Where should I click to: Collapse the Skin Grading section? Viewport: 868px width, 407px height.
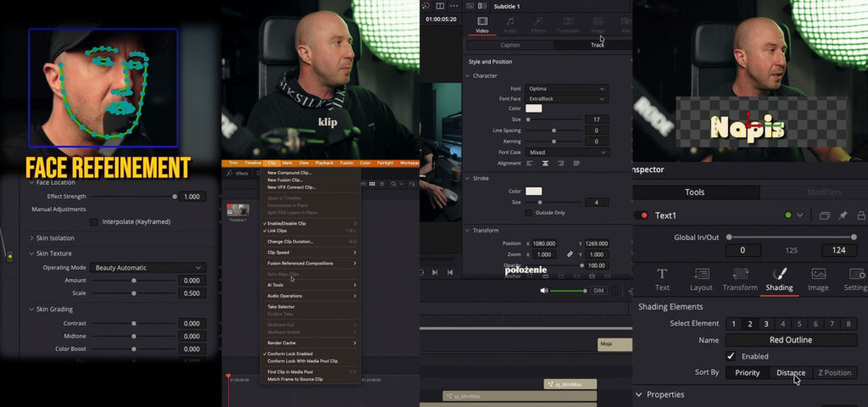(x=31, y=309)
